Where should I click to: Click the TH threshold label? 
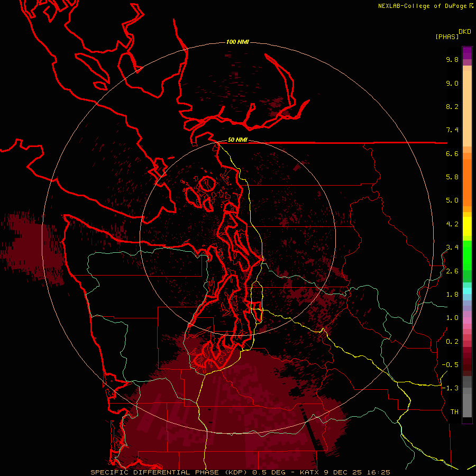tap(454, 412)
